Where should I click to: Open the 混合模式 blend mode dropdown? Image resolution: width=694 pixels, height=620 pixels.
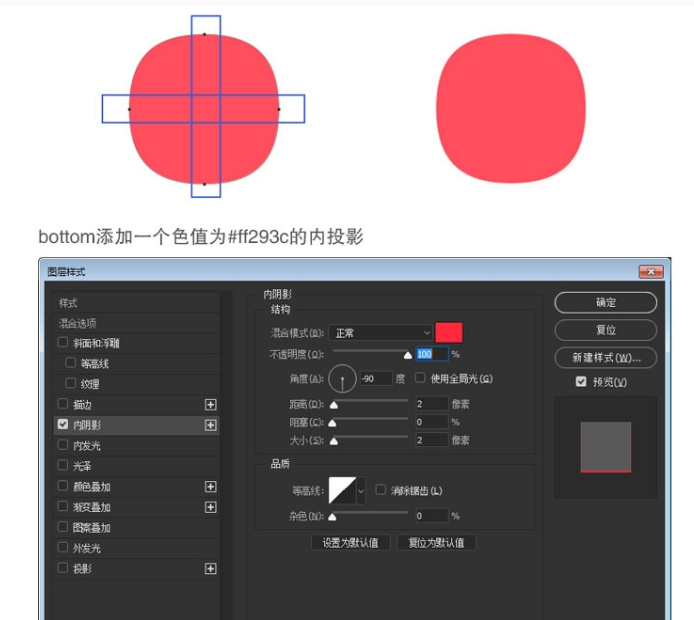click(380, 332)
